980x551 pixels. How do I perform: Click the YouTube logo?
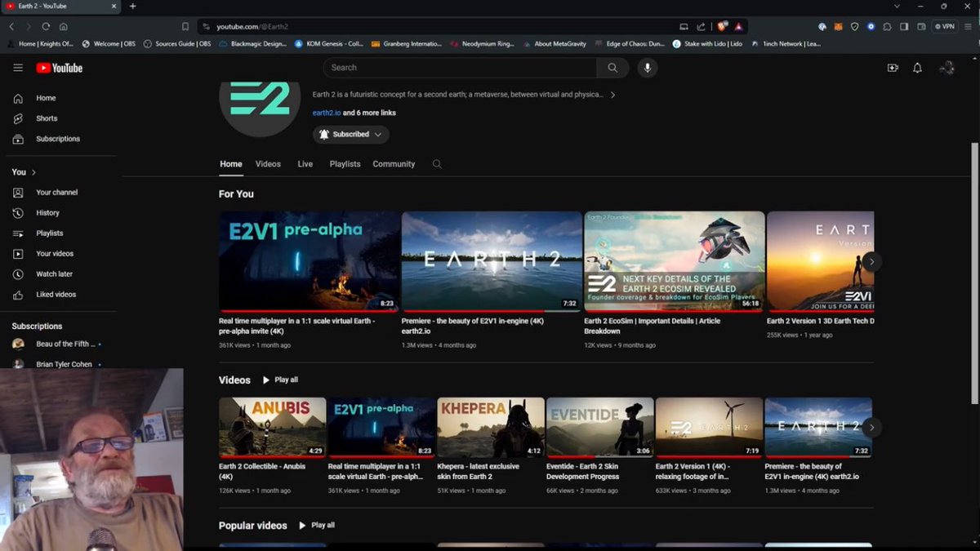click(x=60, y=68)
